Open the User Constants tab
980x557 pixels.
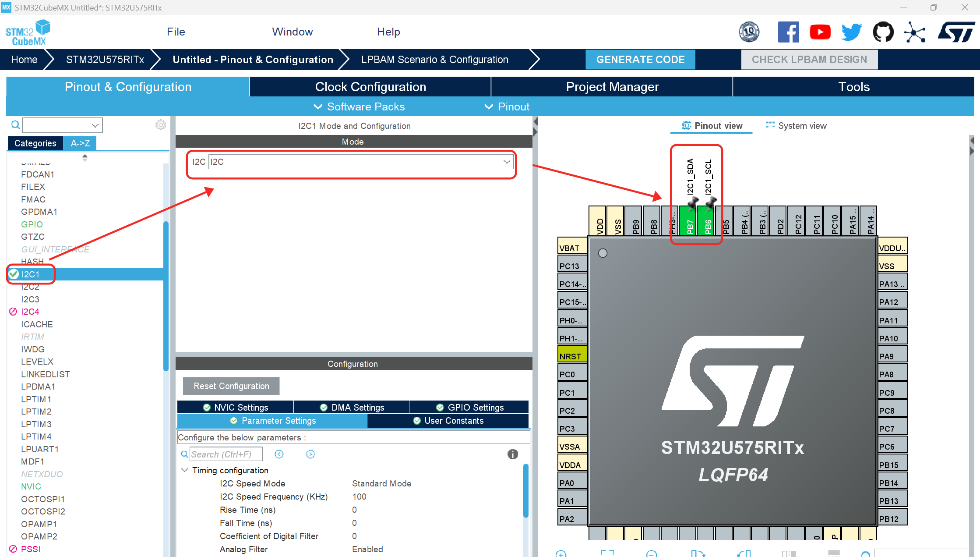point(448,421)
